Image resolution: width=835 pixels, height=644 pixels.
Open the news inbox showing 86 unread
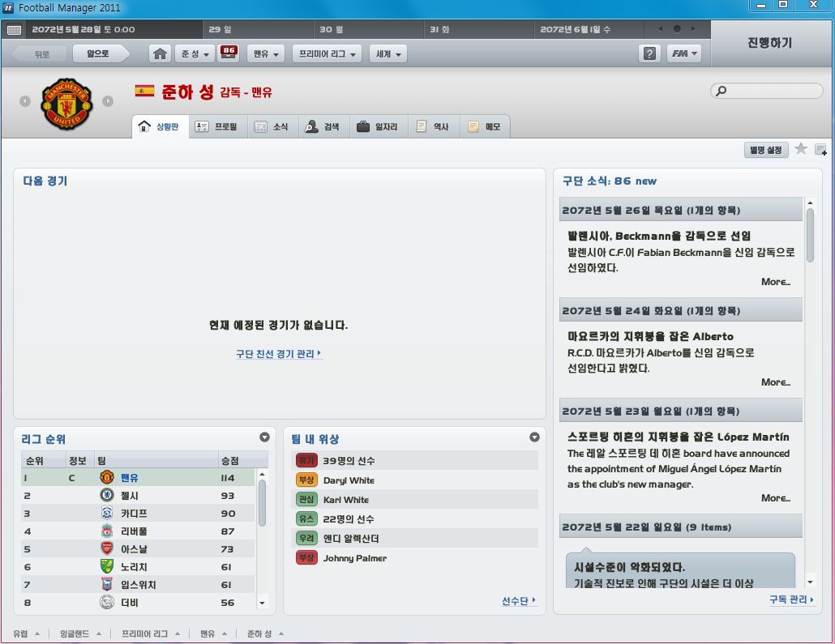tap(229, 53)
